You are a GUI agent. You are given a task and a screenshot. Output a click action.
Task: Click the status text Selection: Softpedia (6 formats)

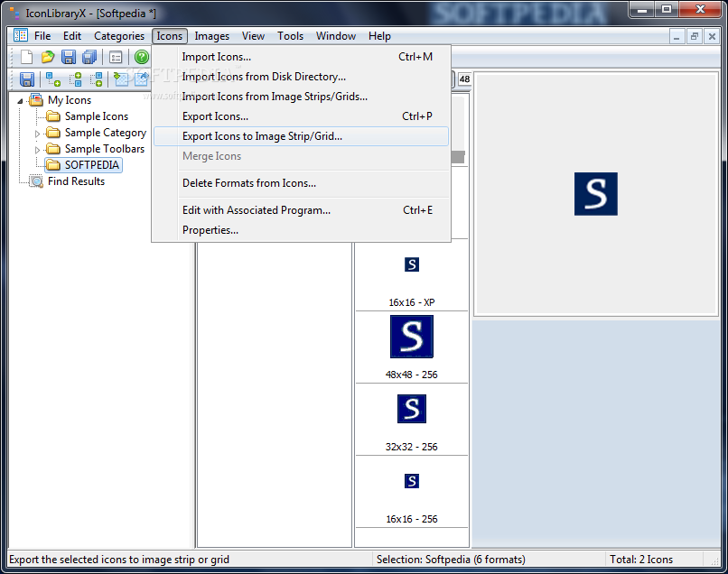[451, 560]
